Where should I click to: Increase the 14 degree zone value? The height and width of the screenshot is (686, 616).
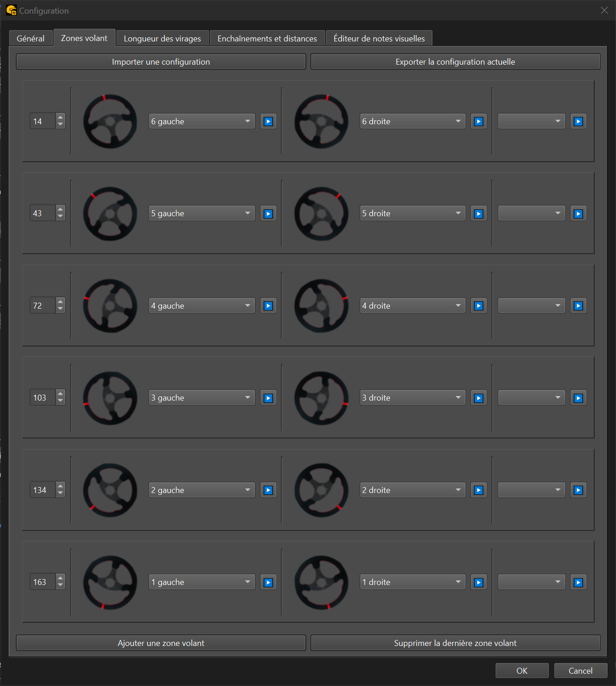(x=61, y=117)
